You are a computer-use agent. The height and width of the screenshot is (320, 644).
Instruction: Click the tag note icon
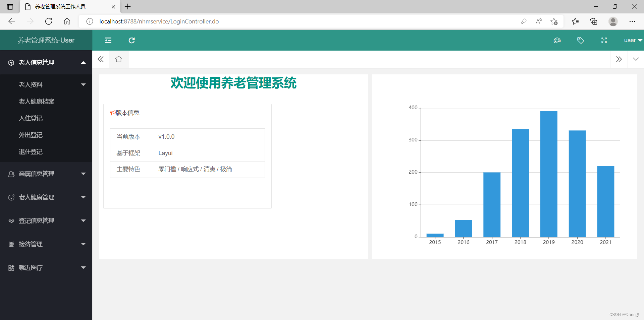[x=581, y=41]
